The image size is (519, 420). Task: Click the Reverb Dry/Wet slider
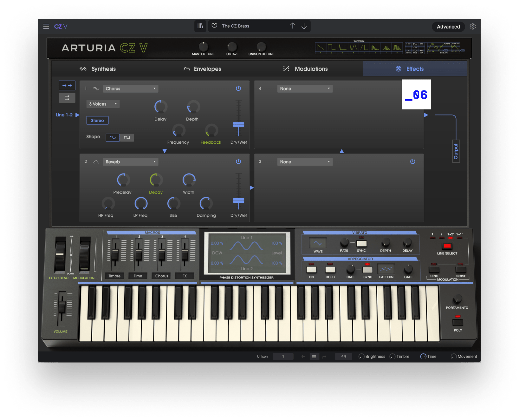click(238, 200)
